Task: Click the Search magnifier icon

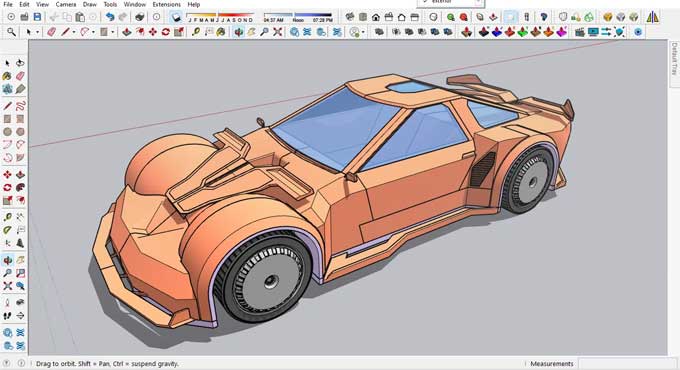Action: (x=11, y=32)
